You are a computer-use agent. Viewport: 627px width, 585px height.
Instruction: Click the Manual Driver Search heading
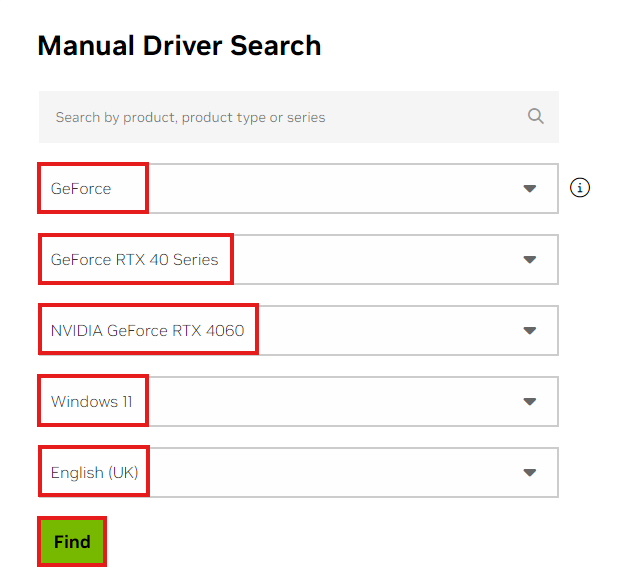(179, 46)
